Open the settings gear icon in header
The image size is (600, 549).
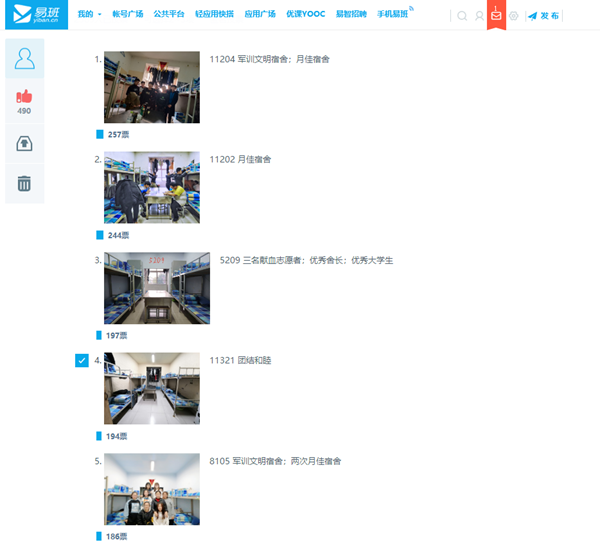pos(514,16)
